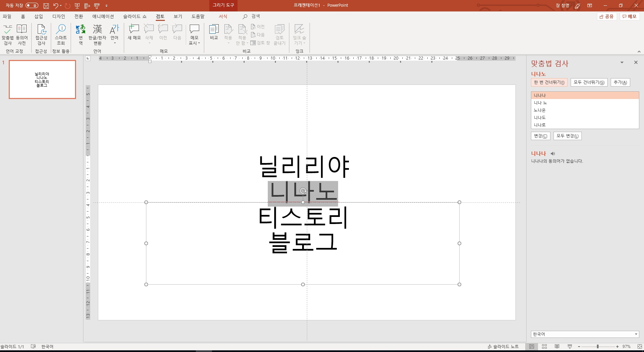Click the 잉크 숨기기 ink icon
The width and height of the screenshot is (644, 352).
[299, 35]
